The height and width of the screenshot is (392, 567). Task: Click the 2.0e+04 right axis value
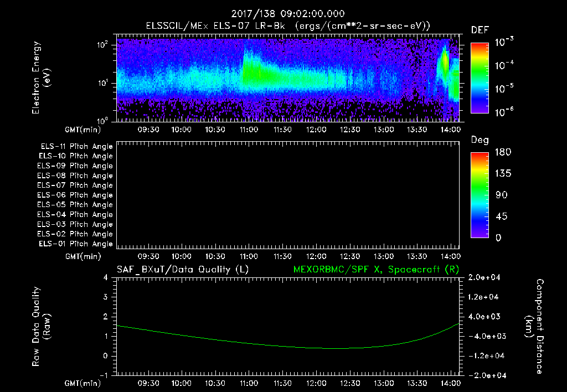tap(483, 278)
